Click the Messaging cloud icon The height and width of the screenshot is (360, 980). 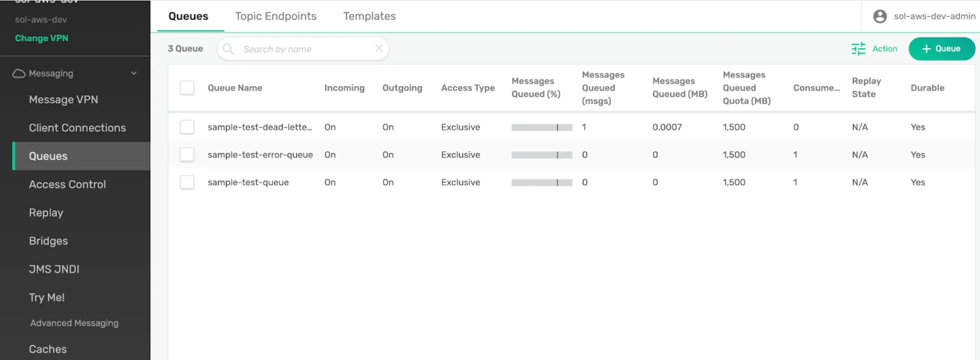pyautogui.click(x=19, y=74)
